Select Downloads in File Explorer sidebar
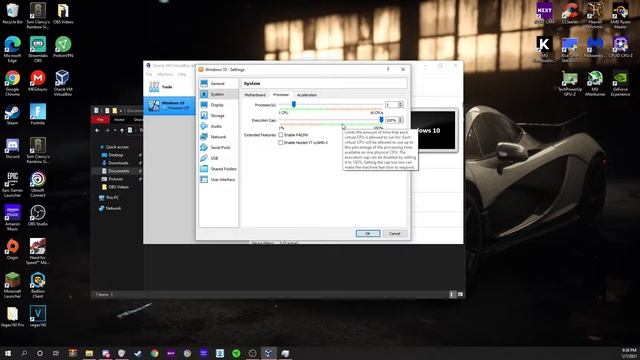This screenshot has width=640, height=360. tap(118, 163)
